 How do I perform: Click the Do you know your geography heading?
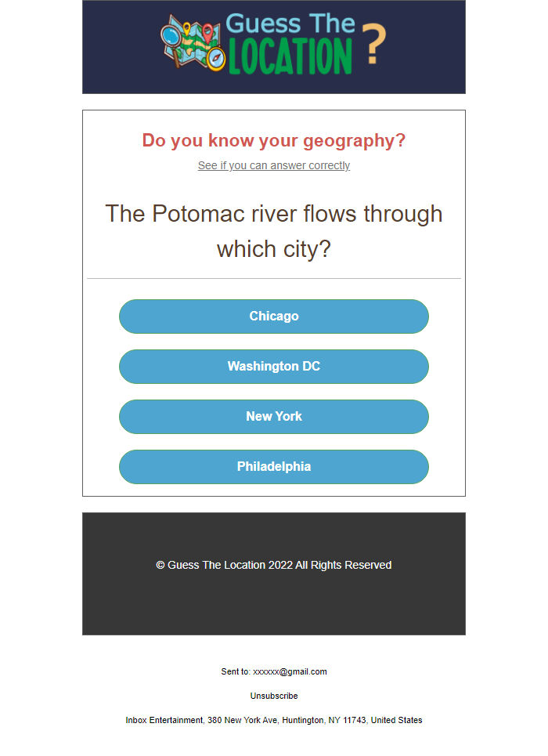click(274, 141)
